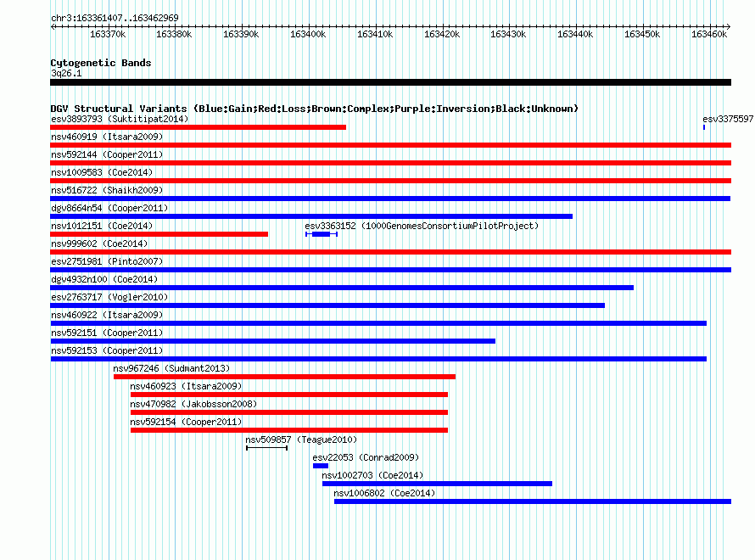The width and height of the screenshot is (755, 560).
Task: Open nsv1012151 (Coe2014) label
Action: pyautogui.click(x=102, y=226)
